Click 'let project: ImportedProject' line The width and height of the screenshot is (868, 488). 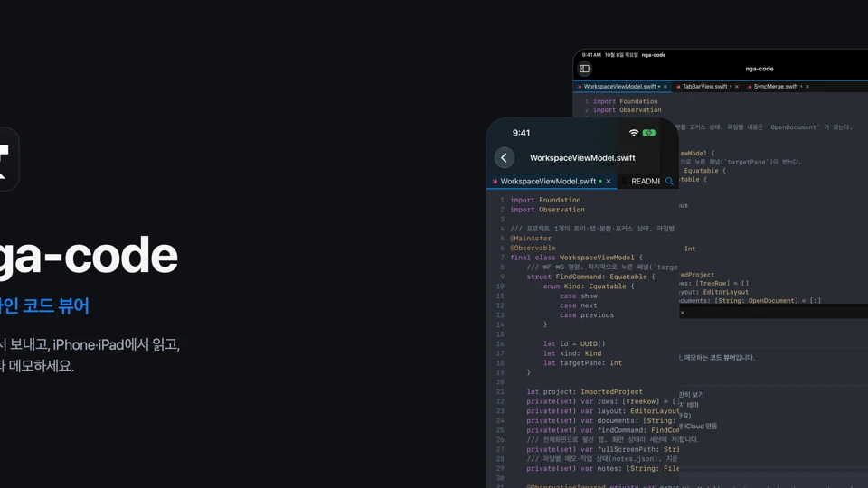tap(585, 391)
